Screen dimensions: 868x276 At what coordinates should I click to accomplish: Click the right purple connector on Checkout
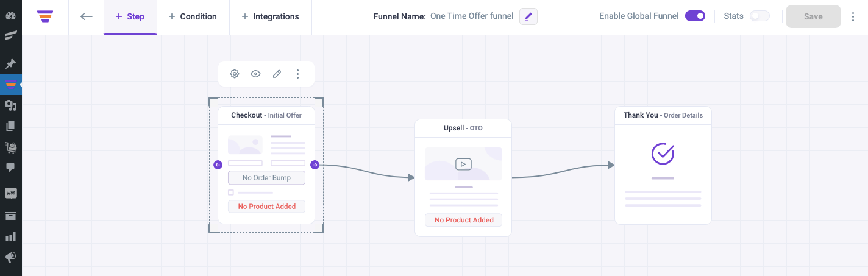[x=315, y=165]
